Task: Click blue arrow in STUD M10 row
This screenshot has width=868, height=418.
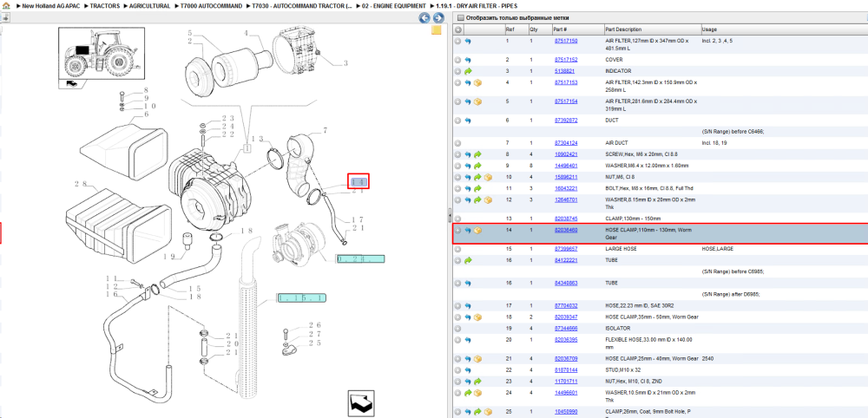Action: [x=468, y=370]
